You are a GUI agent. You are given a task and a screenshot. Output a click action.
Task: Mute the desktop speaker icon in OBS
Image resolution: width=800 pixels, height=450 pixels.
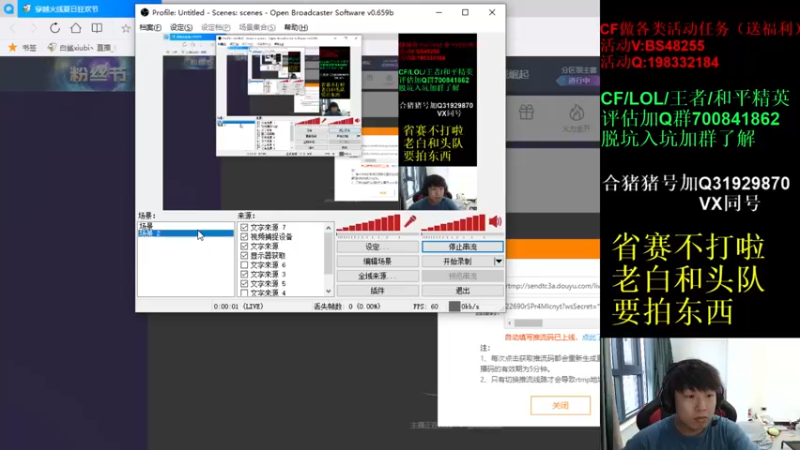tap(495, 221)
